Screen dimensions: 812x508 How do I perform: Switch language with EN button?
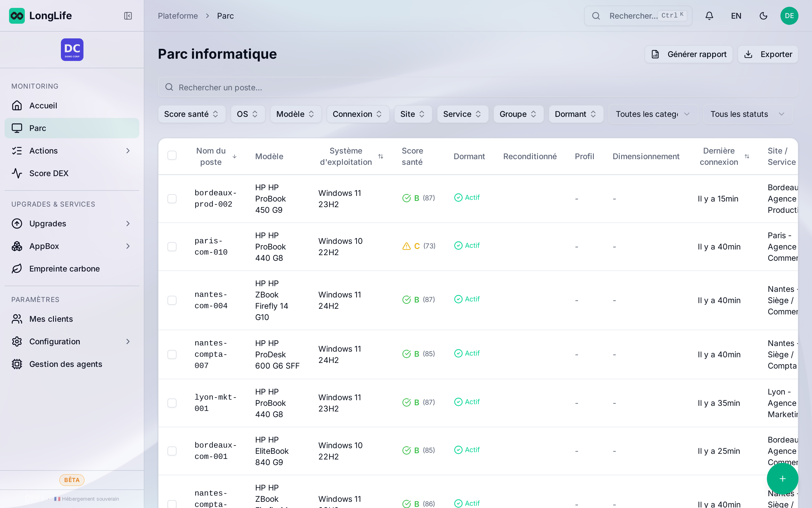[x=736, y=16]
